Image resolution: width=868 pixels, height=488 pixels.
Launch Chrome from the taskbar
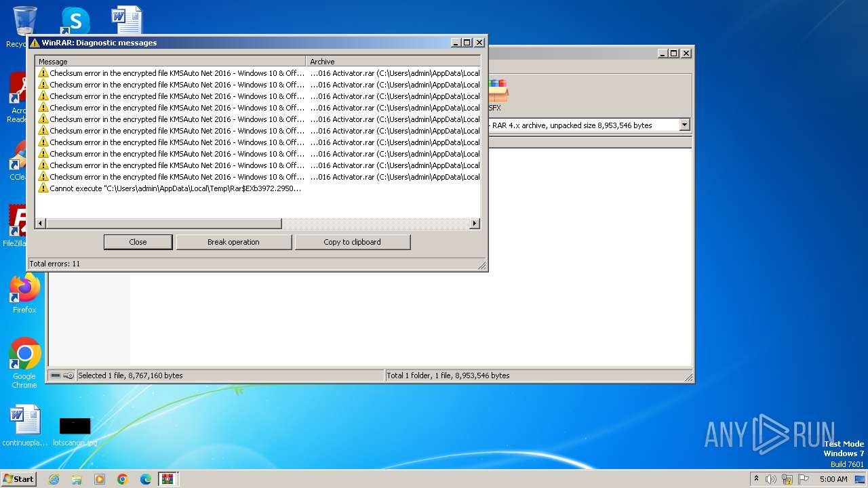[123, 479]
